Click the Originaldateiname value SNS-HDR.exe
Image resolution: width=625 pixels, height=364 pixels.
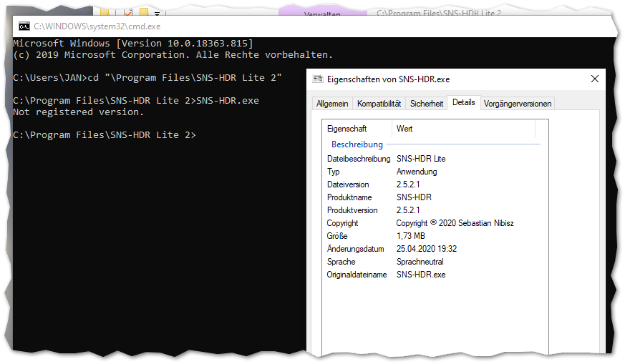click(421, 275)
